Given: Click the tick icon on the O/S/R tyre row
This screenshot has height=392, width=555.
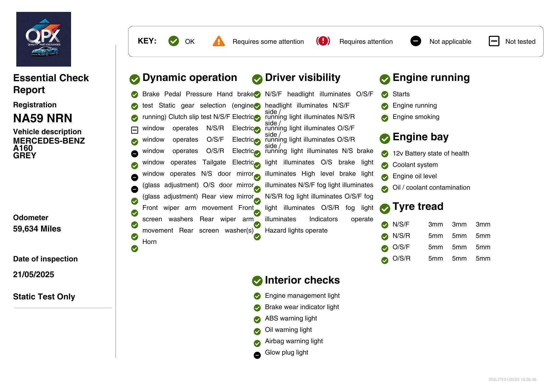Looking at the screenshot, I should [385, 260].
